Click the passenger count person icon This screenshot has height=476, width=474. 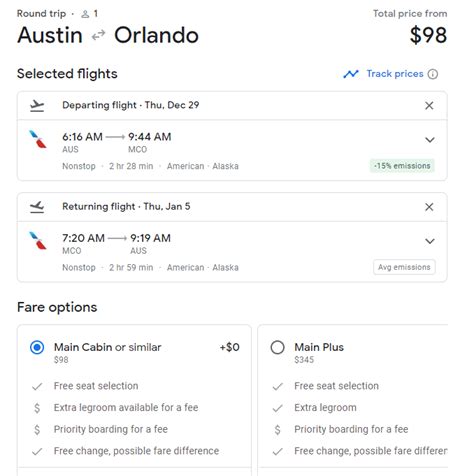(x=85, y=14)
